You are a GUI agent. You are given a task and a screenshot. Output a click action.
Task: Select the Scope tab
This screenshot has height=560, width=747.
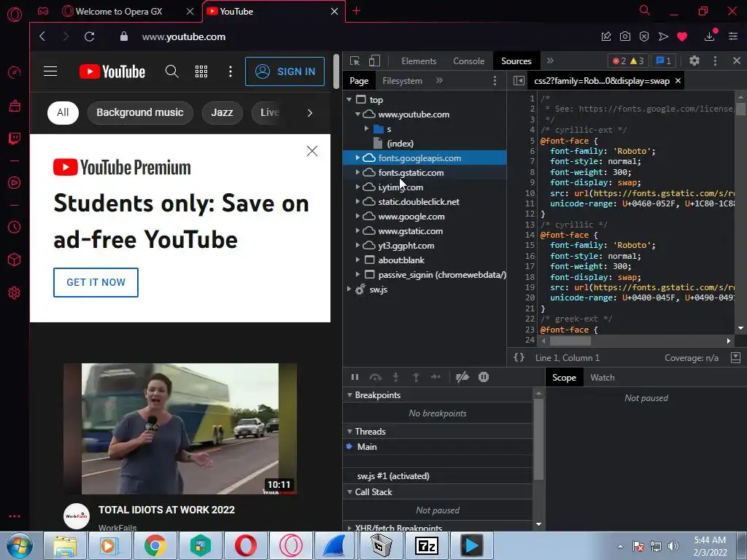tap(564, 378)
